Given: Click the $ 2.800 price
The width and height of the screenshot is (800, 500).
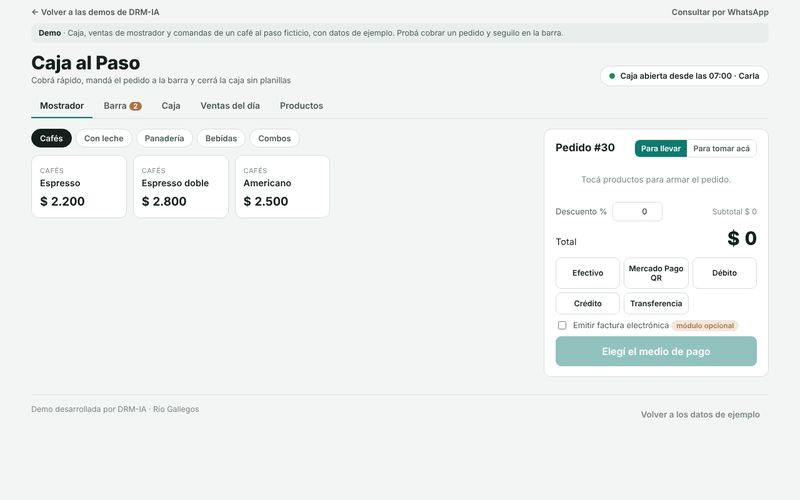Looking at the screenshot, I should coord(164,201).
